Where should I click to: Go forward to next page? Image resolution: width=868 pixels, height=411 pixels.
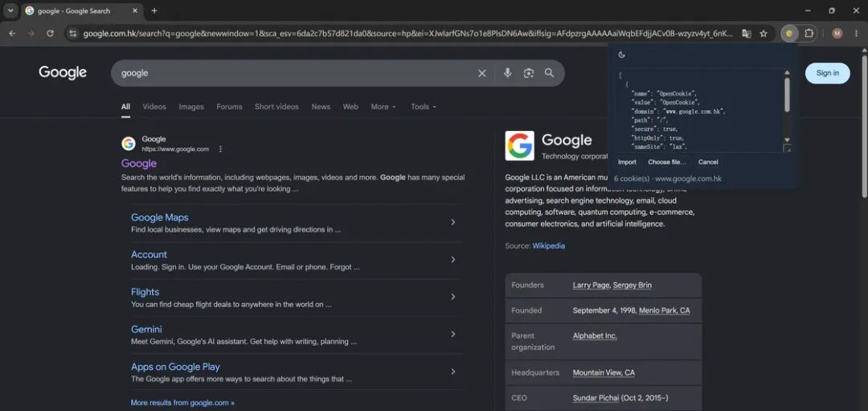[31, 34]
